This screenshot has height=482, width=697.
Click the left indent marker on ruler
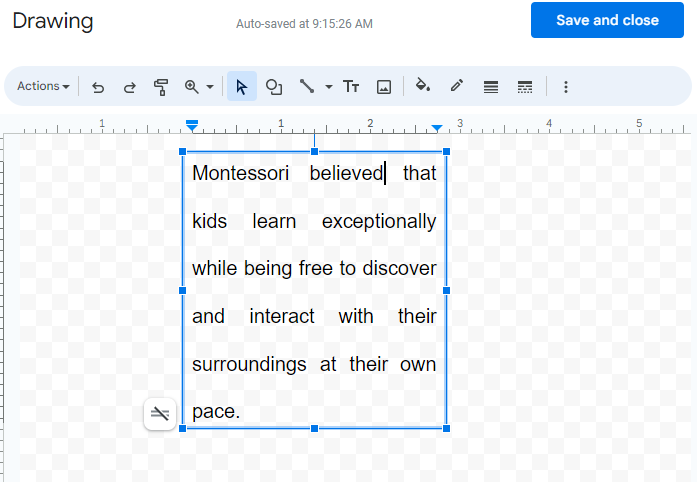[192, 126]
